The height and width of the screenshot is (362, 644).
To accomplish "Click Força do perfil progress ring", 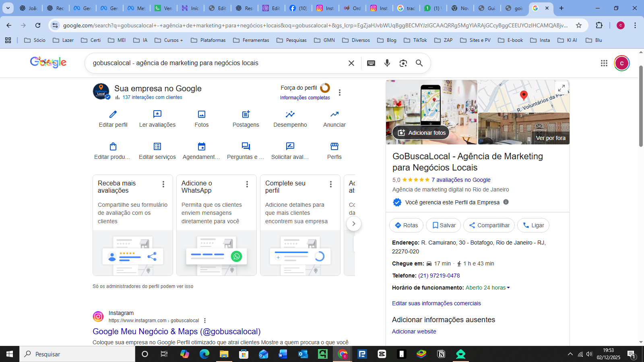I will [x=325, y=88].
